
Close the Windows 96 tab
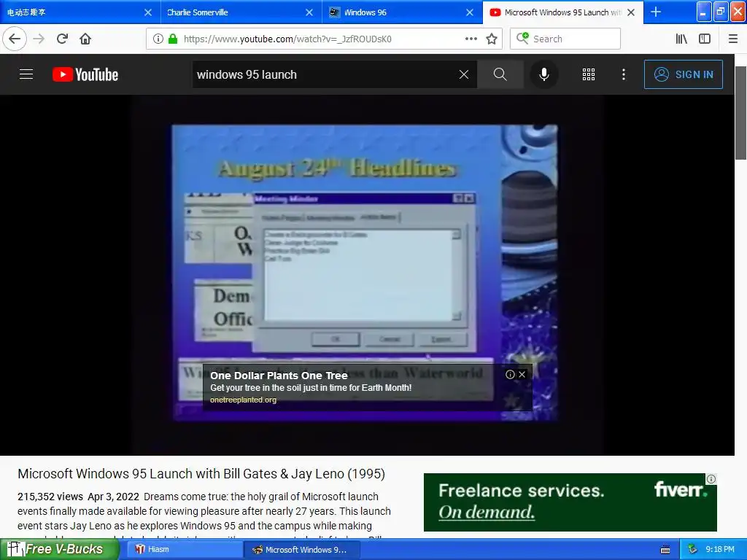470,12
